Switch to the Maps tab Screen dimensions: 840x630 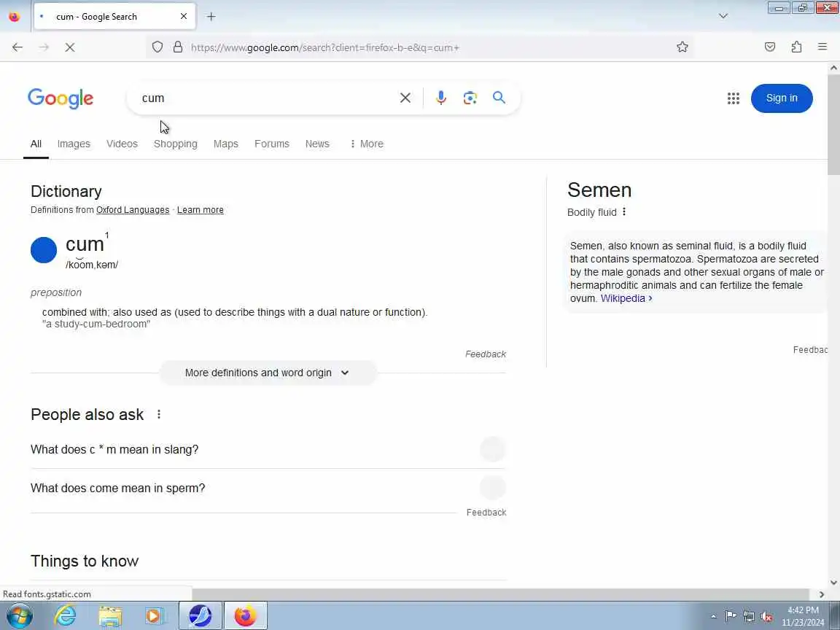pyautogui.click(x=225, y=144)
